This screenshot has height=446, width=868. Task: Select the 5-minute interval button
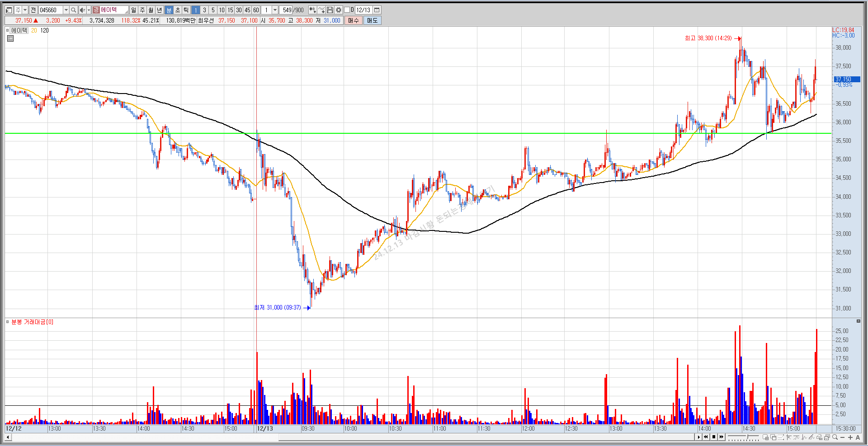213,10
